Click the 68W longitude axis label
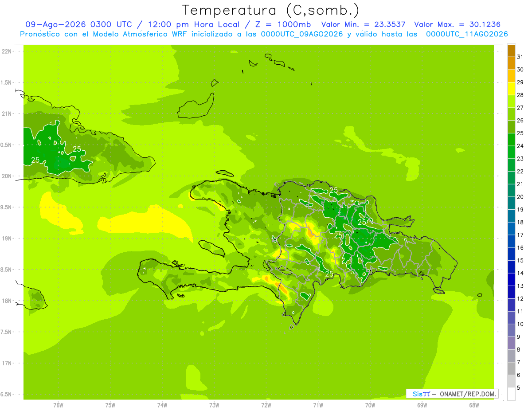 click(x=474, y=405)
